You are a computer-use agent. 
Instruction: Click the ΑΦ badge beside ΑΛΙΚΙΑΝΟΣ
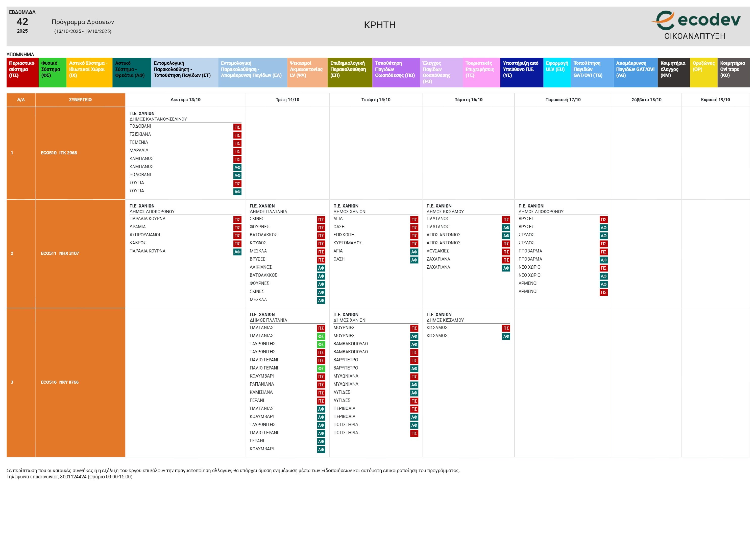tap(321, 268)
